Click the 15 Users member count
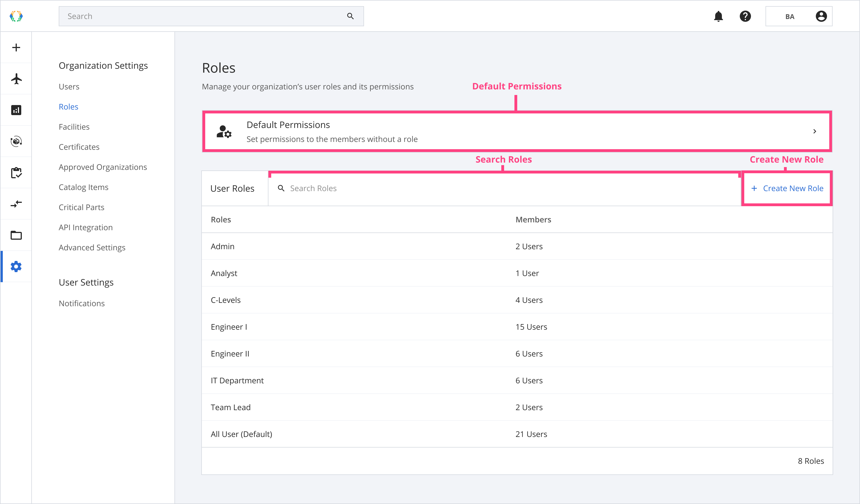 coord(531,327)
